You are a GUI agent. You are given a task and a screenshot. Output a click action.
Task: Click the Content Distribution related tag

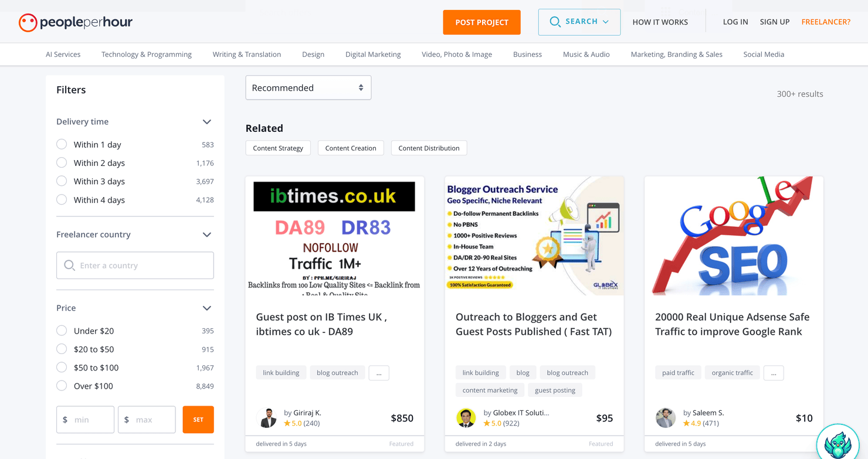tap(429, 148)
